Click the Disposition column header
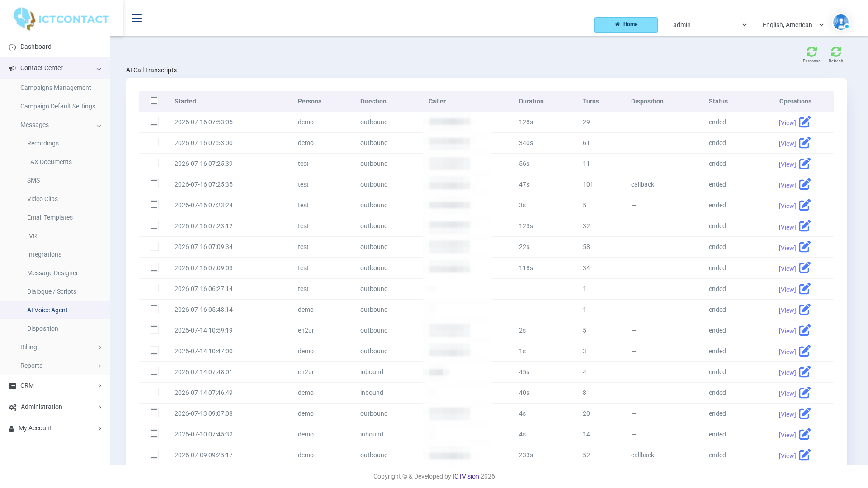The height and width of the screenshot is (488, 868). (x=647, y=101)
